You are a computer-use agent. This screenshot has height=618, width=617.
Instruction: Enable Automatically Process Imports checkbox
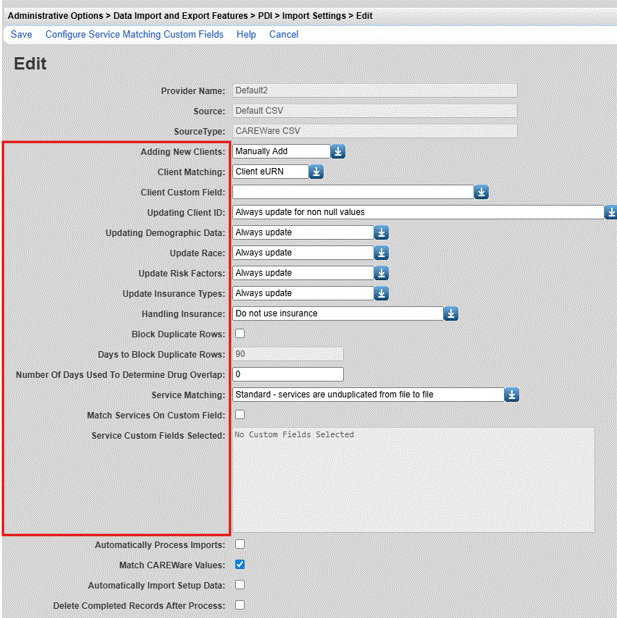pyautogui.click(x=240, y=544)
